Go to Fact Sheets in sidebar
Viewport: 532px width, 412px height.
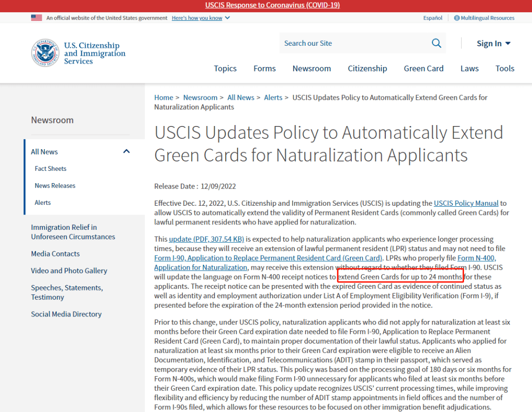pyautogui.click(x=50, y=169)
